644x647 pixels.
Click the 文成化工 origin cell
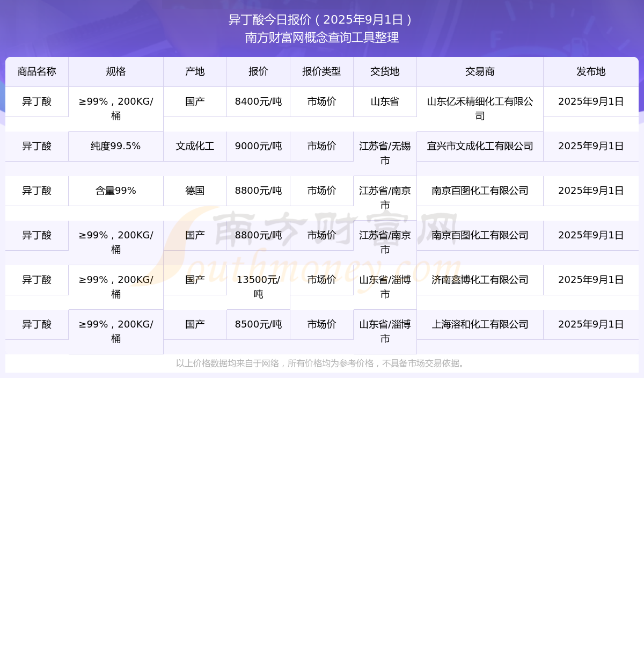pyautogui.click(x=195, y=147)
